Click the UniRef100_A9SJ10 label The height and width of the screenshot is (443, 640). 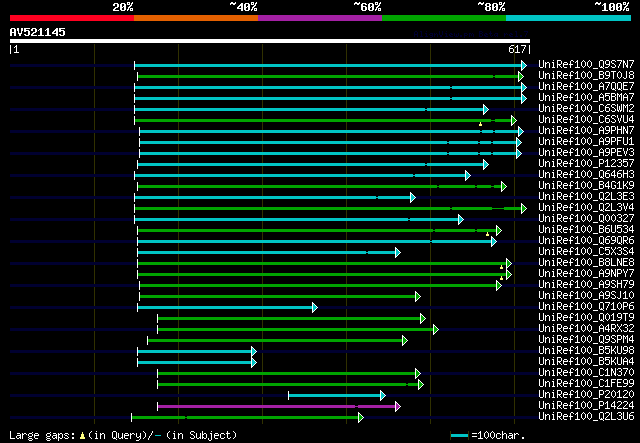point(586,296)
